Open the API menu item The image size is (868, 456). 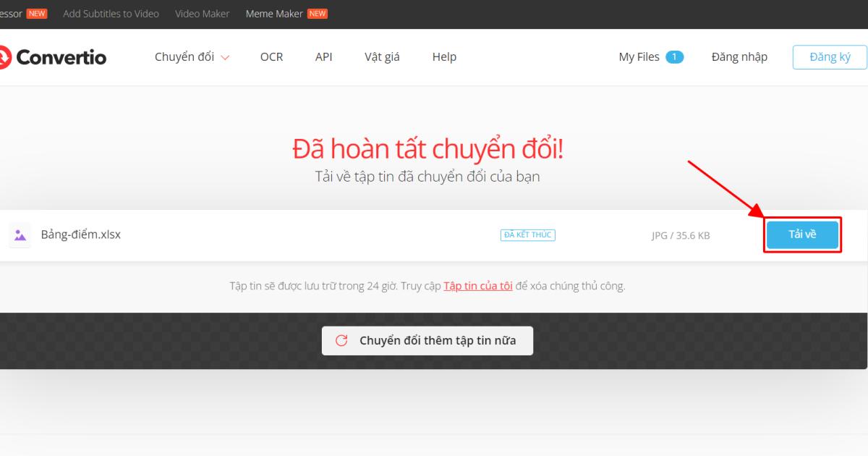(323, 56)
